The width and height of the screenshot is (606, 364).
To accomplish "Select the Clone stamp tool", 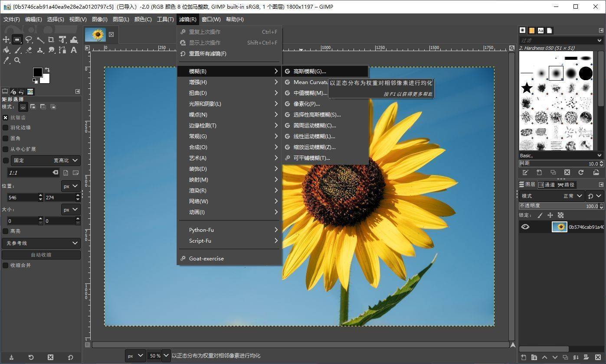I will pos(40,50).
